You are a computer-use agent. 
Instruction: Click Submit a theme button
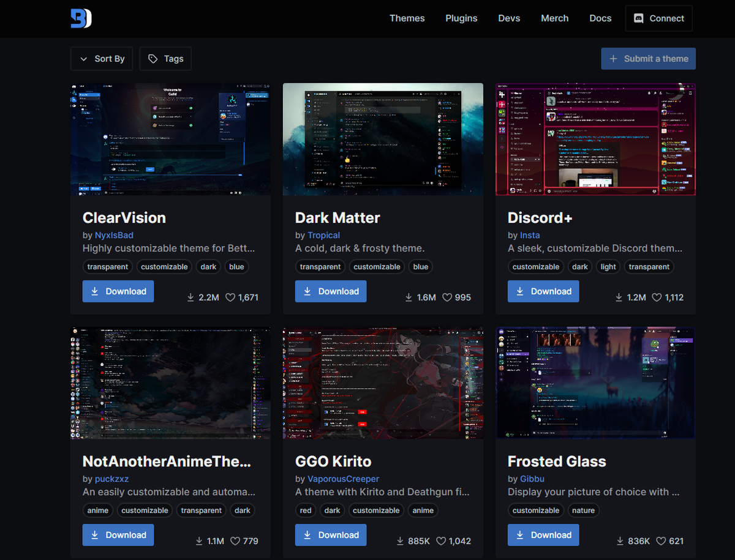(x=648, y=59)
